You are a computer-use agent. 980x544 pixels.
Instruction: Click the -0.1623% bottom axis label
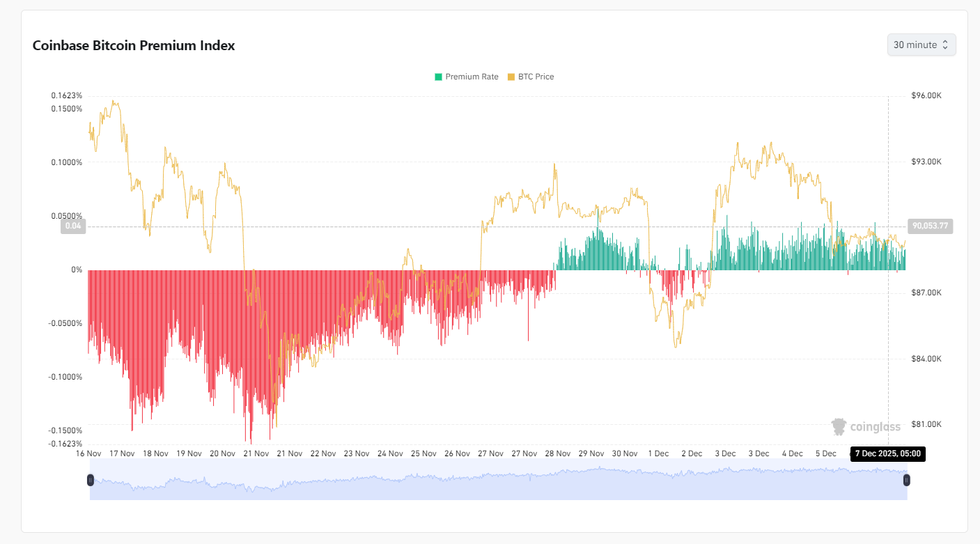click(65, 444)
